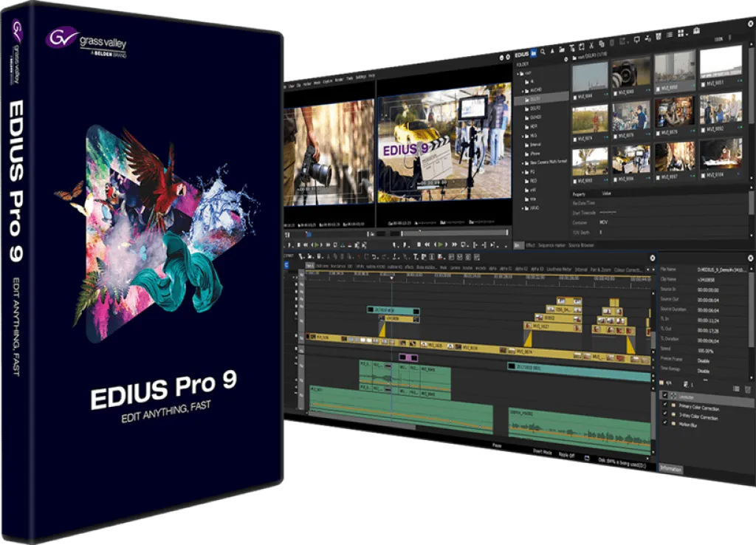This screenshot has height=545, width=756.
Task: Click the Fast Forward button in the Recorder
Action: click(x=455, y=244)
